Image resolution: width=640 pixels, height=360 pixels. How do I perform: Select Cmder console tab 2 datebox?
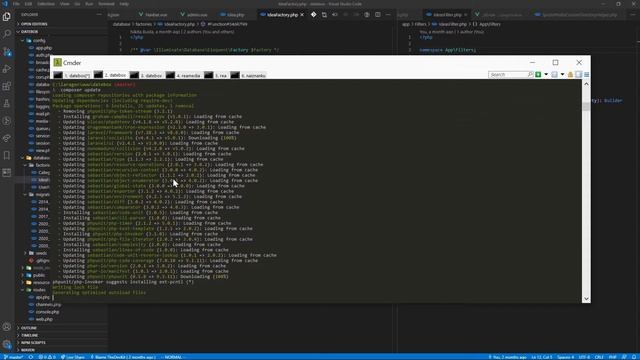(x=110, y=75)
